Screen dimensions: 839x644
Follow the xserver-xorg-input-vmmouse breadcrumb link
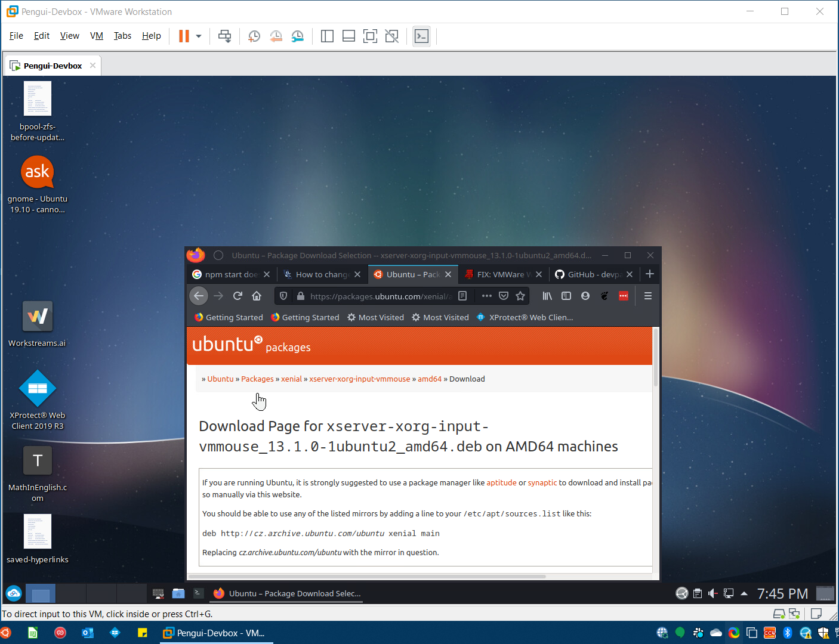pyautogui.click(x=360, y=379)
